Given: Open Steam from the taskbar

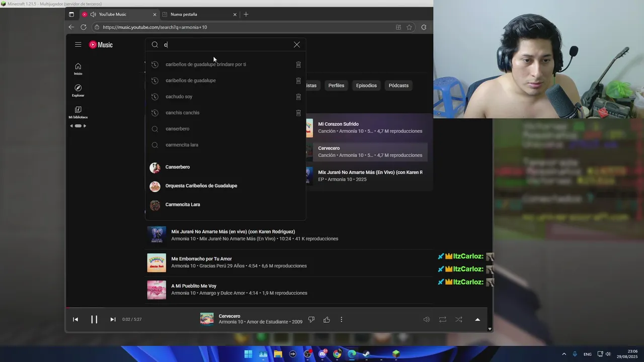Looking at the screenshot, I should pyautogui.click(x=366, y=354).
